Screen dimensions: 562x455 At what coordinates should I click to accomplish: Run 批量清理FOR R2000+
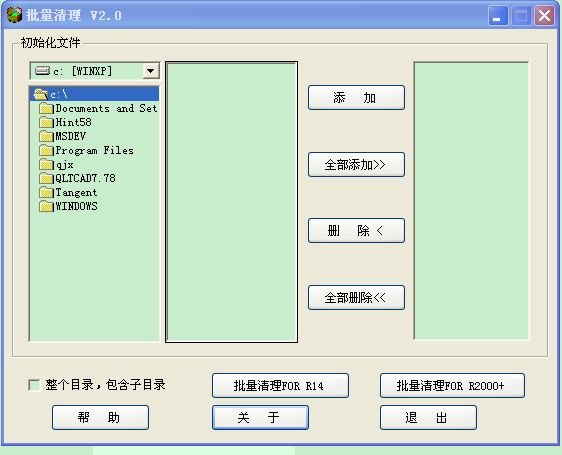point(452,385)
